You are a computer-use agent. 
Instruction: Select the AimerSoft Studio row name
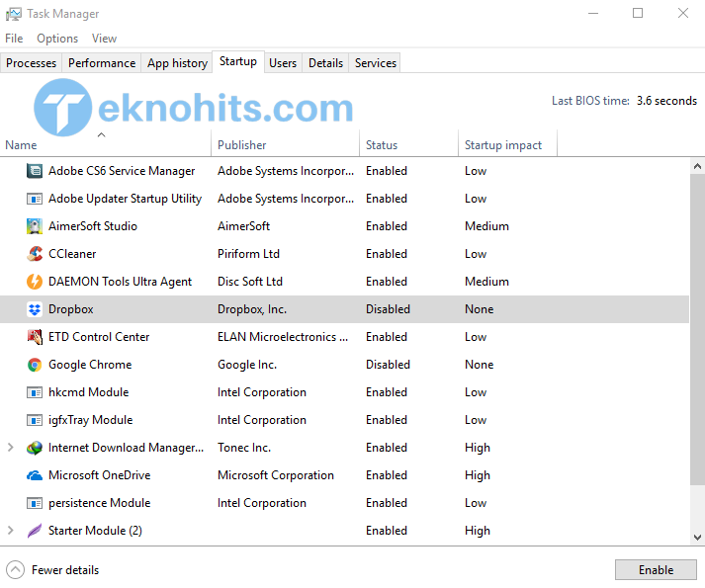click(93, 226)
